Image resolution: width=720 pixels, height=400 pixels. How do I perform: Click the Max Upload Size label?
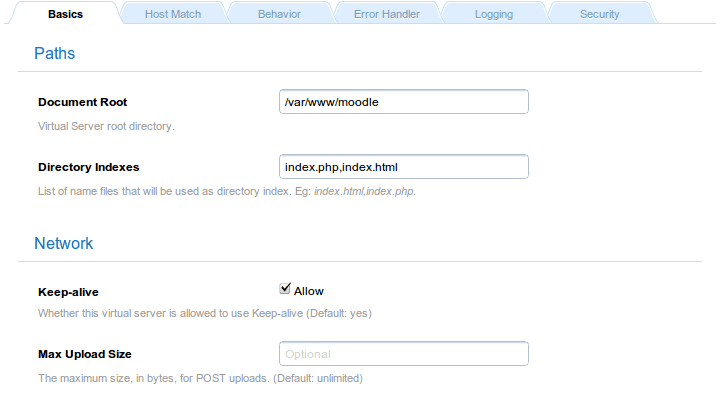click(x=85, y=354)
